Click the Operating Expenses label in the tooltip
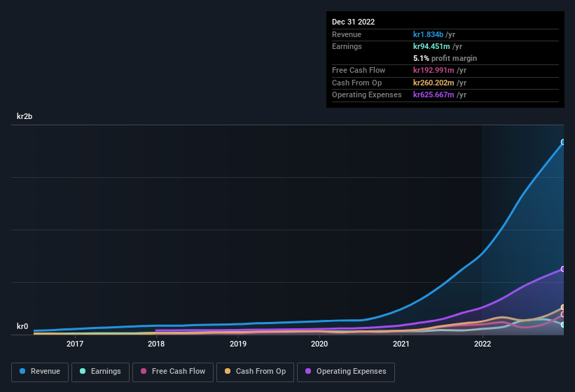 [367, 94]
